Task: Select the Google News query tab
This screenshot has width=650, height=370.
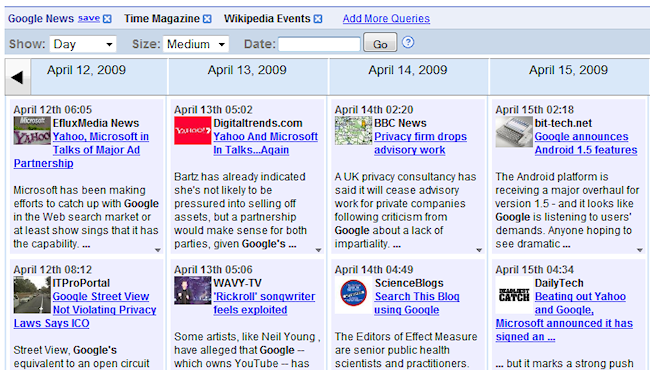Action: coord(41,19)
